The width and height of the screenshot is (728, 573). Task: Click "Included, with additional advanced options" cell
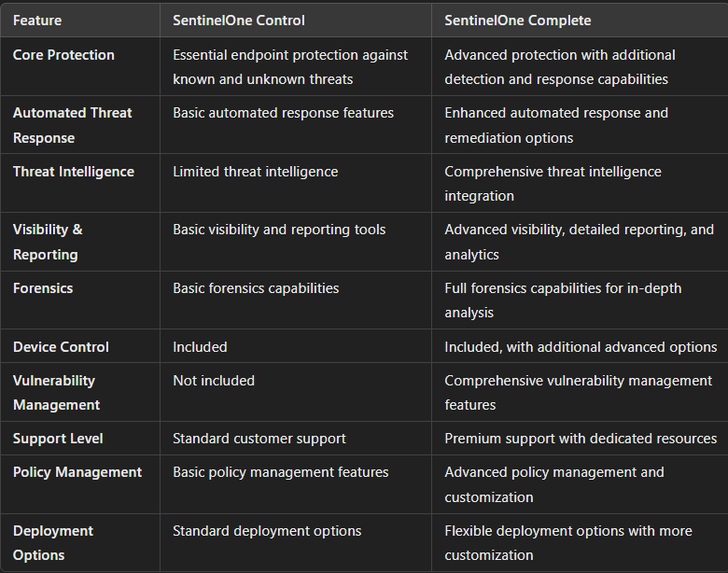(x=581, y=347)
